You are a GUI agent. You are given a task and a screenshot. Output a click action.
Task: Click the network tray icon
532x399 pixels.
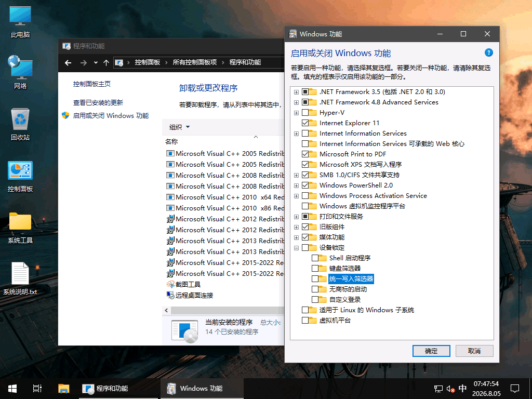tap(438, 389)
